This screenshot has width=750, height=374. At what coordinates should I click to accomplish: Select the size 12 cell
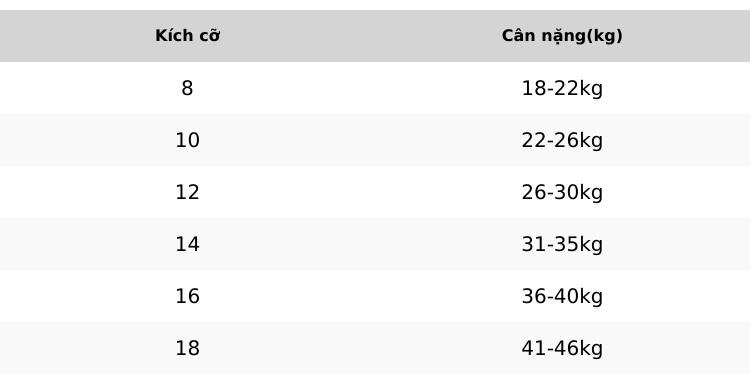click(x=188, y=192)
